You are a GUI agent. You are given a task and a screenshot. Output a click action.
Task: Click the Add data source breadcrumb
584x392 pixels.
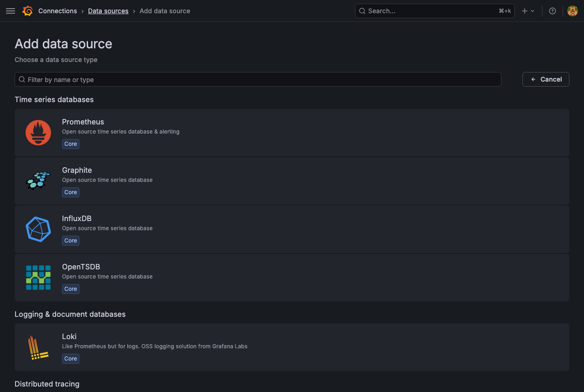point(165,11)
